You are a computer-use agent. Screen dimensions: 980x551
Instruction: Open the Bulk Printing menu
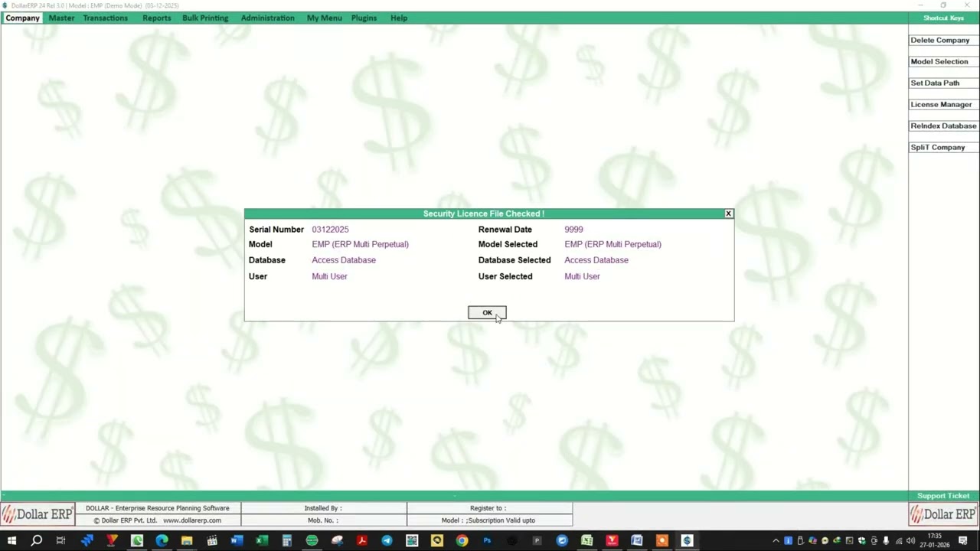(205, 18)
